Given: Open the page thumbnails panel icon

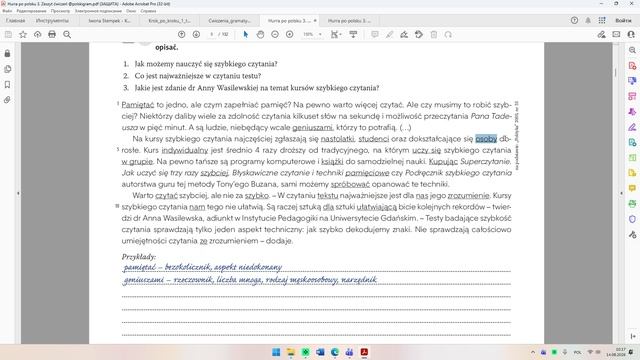Looking at the screenshot, I should [x=7, y=69].
